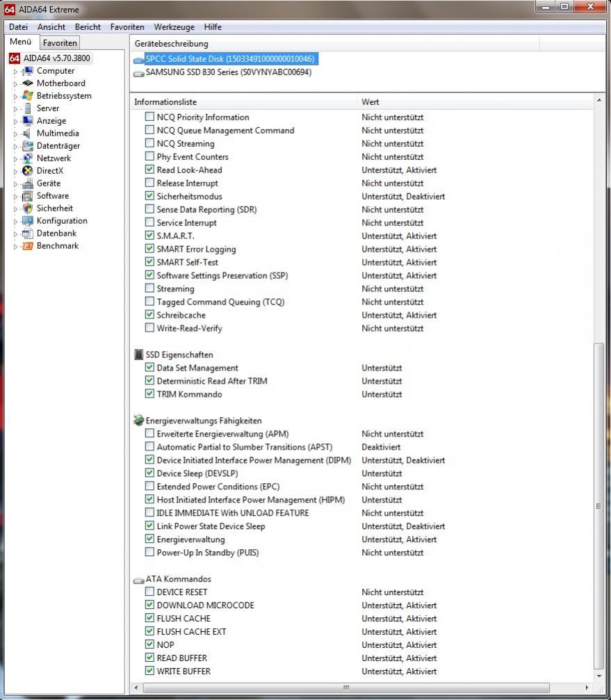Click the Datenbank icon
611x700 pixels.
point(28,234)
